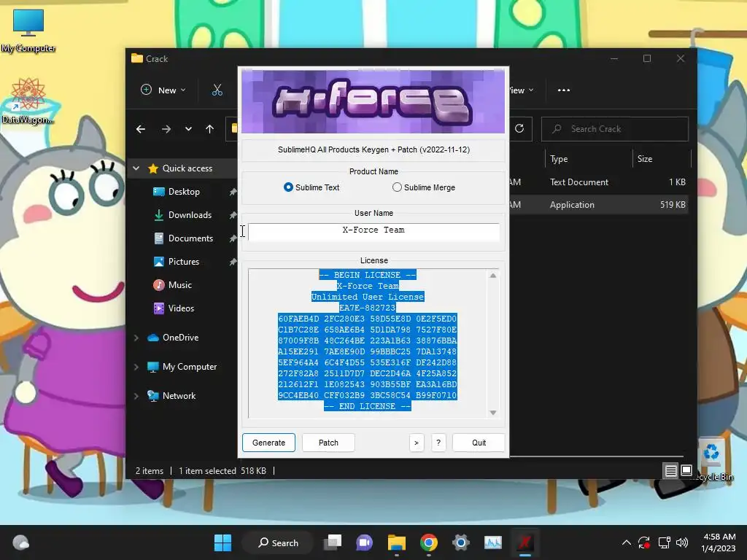Click the Search Crack field

click(614, 129)
